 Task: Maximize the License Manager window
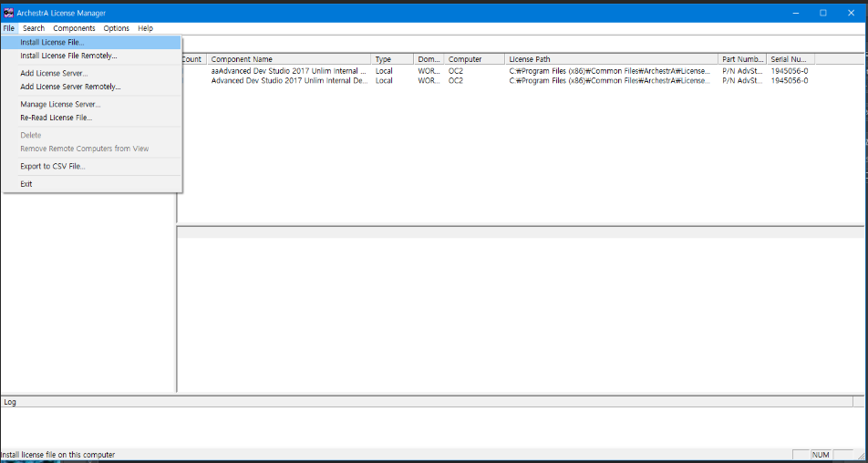click(x=823, y=13)
